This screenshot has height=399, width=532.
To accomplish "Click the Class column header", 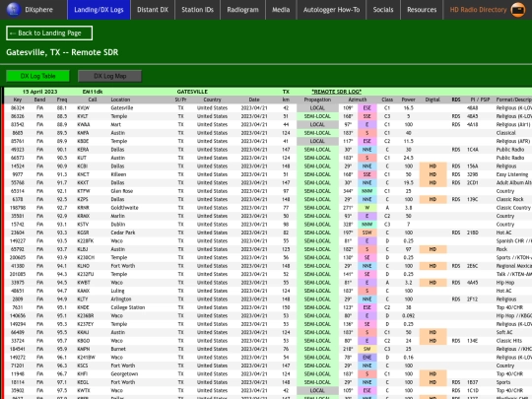I will pos(387,100).
